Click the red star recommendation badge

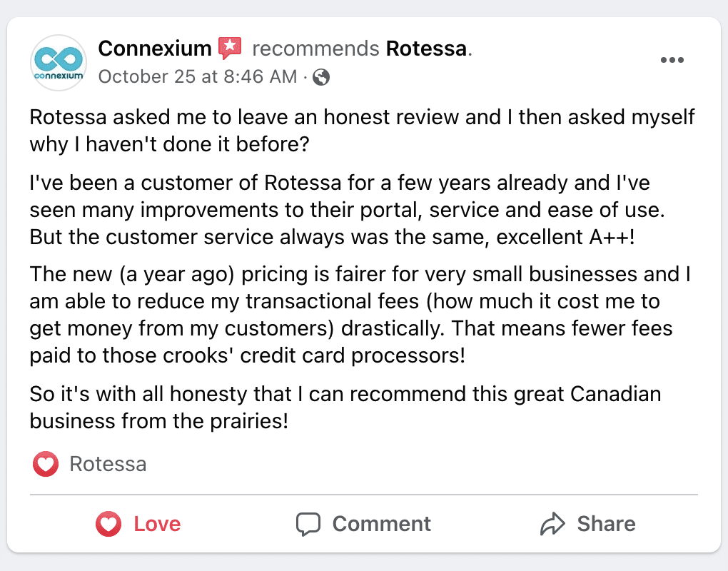230,49
